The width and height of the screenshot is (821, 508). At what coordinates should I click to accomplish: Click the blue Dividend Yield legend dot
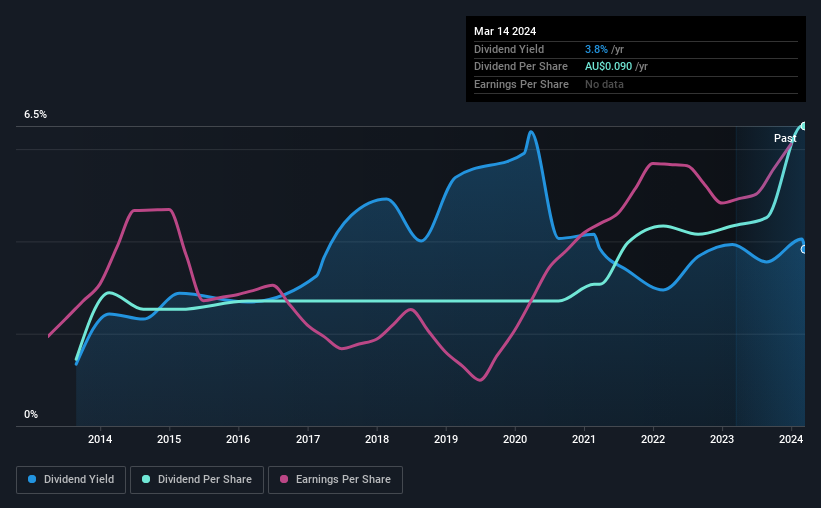[x=32, y=479]
